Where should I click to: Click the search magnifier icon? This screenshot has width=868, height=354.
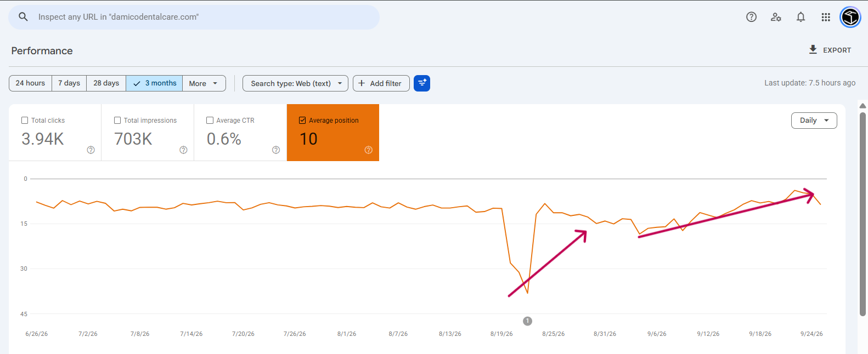pos(23,17)
